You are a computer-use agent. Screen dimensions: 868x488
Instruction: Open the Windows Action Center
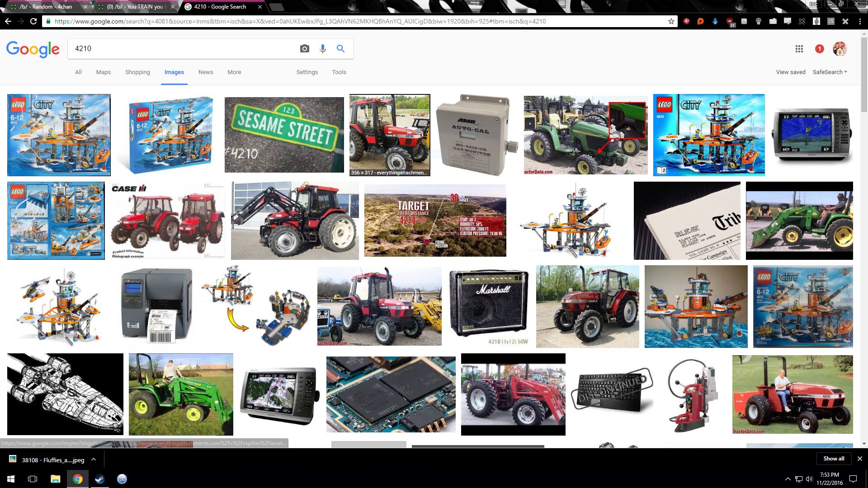[x=853, y=479]
